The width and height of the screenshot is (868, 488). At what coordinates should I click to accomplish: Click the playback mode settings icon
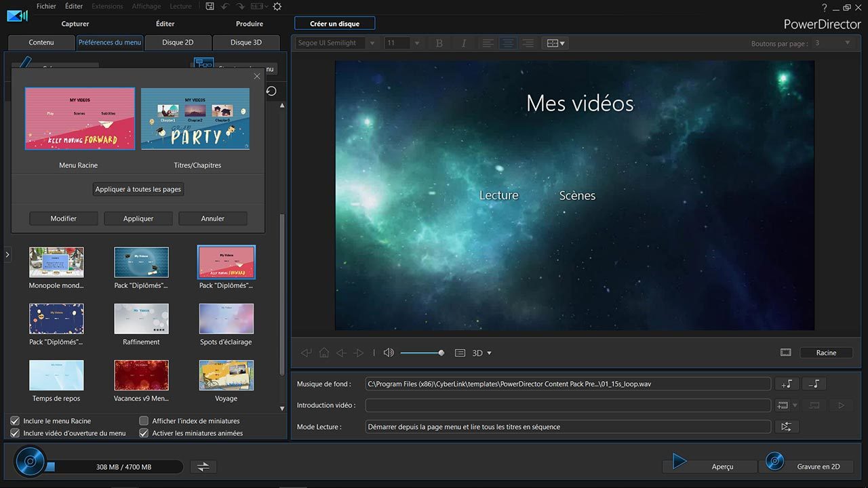pos(787,426)
